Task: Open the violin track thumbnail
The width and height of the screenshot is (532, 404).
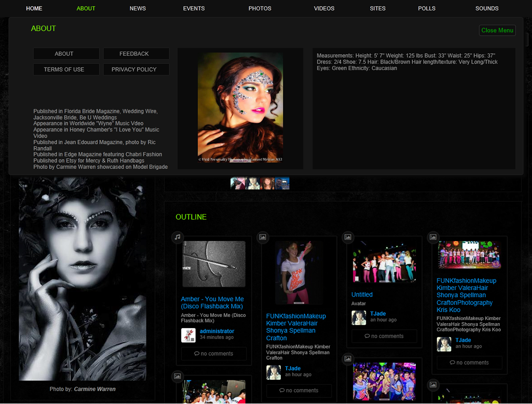Action: coord(214,264)
